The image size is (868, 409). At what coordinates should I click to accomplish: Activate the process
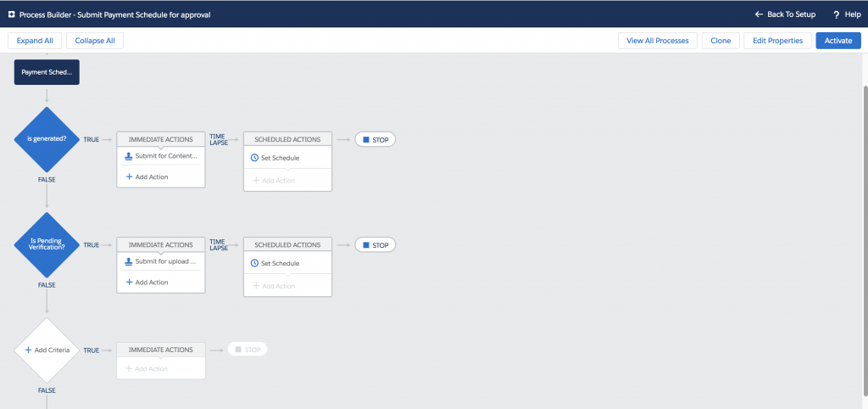click(x=837, y=41)
